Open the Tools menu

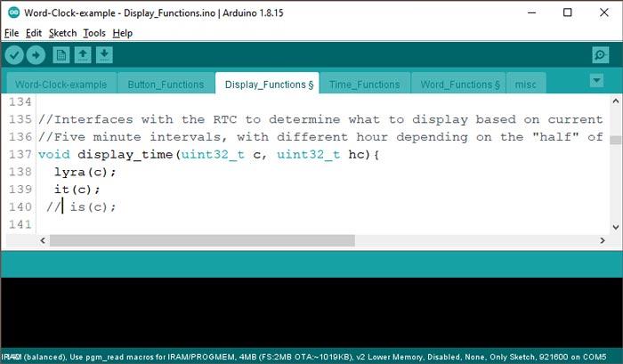point(94,33)
